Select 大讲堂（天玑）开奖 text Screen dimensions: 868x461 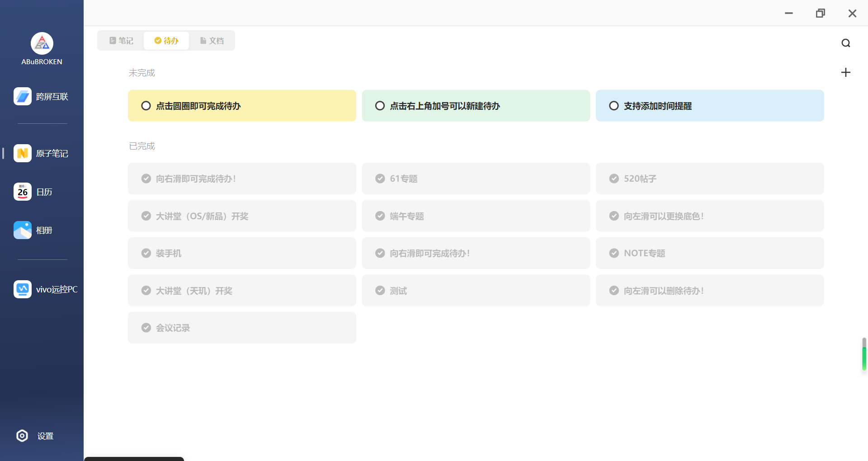[x=194, y=291]
